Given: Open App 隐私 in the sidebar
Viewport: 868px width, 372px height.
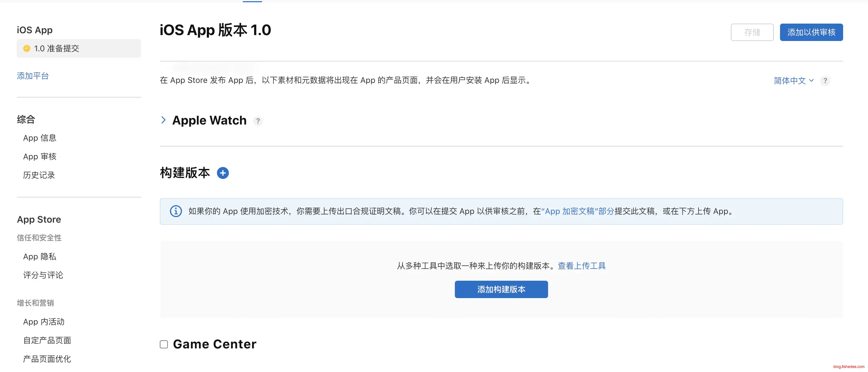Looking at the screenshot, I should [x=40, y=256].
